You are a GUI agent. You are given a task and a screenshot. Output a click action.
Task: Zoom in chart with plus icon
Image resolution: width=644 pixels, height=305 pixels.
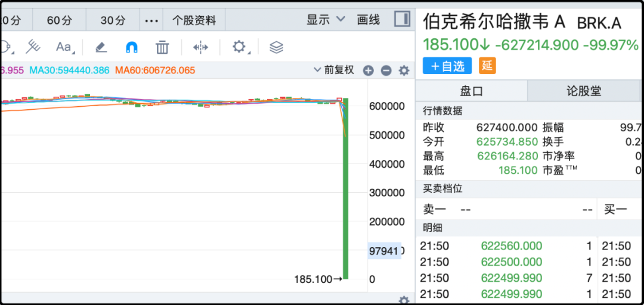point(368,70)
